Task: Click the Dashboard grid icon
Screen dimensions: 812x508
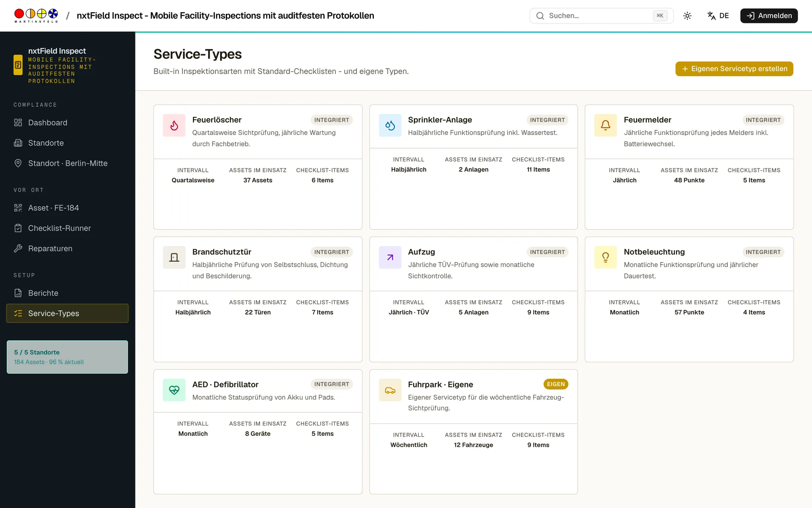Action: [x=18, y=122]
